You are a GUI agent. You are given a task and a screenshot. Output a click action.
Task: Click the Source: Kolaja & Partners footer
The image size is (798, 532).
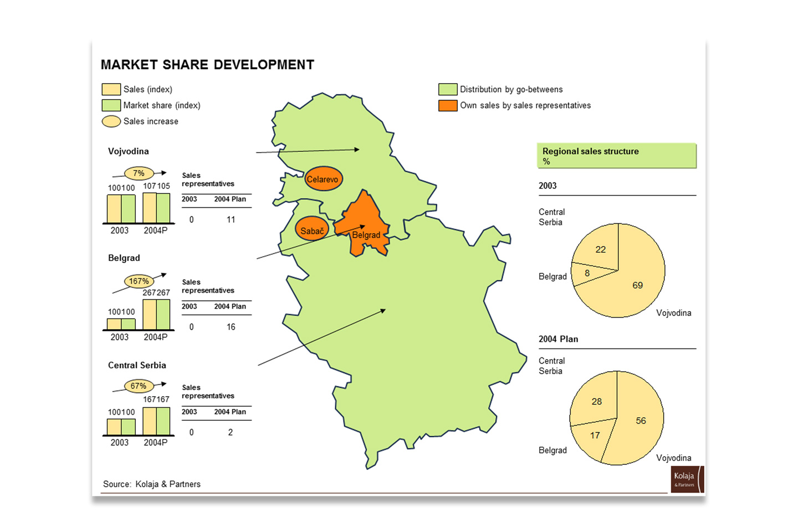click(152, 484)
